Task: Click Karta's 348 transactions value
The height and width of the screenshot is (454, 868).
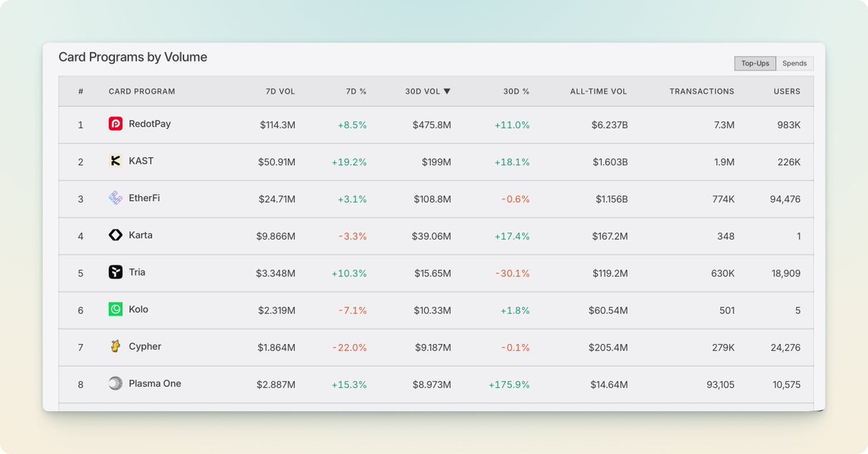Action: tap(725, 236)
